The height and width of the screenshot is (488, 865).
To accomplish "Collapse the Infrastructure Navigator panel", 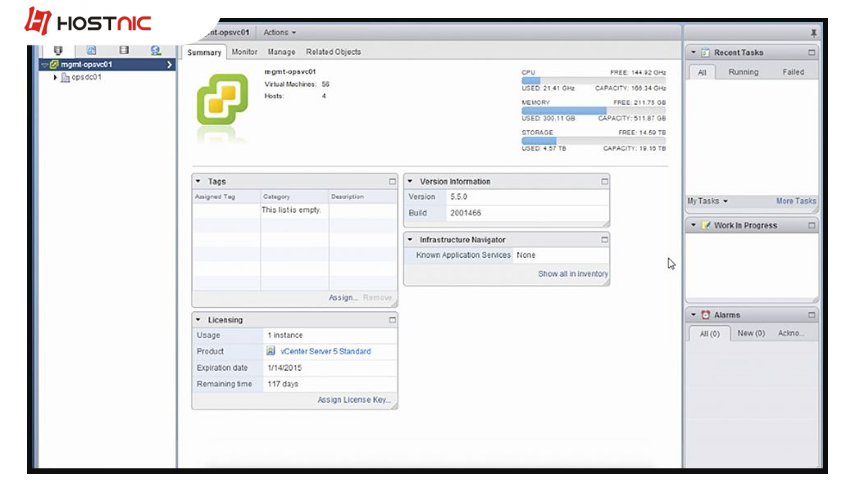I will click(x=410, y=239).
